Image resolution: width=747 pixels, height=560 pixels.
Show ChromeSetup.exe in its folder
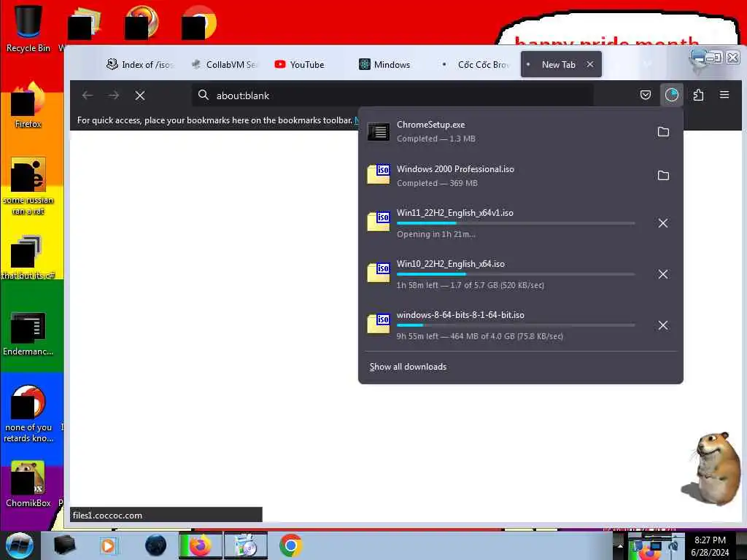(663, 131)
